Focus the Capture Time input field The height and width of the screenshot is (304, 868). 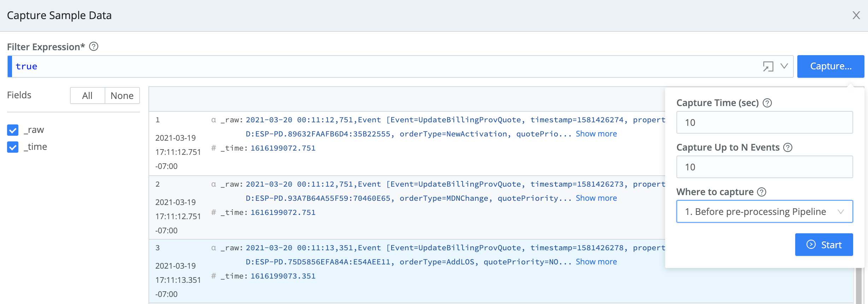click(x=764, y=122)
